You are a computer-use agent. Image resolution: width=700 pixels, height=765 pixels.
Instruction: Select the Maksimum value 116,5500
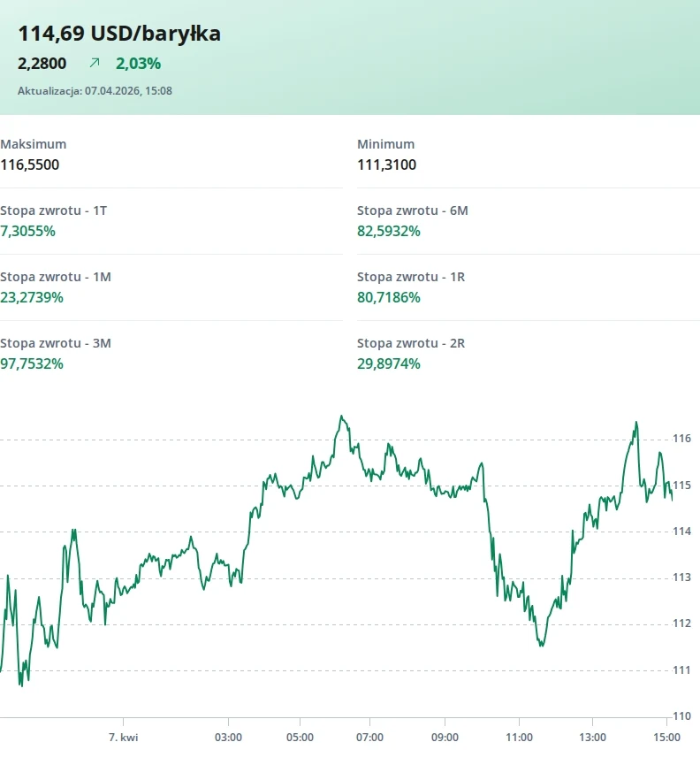(x=30, y=164)
